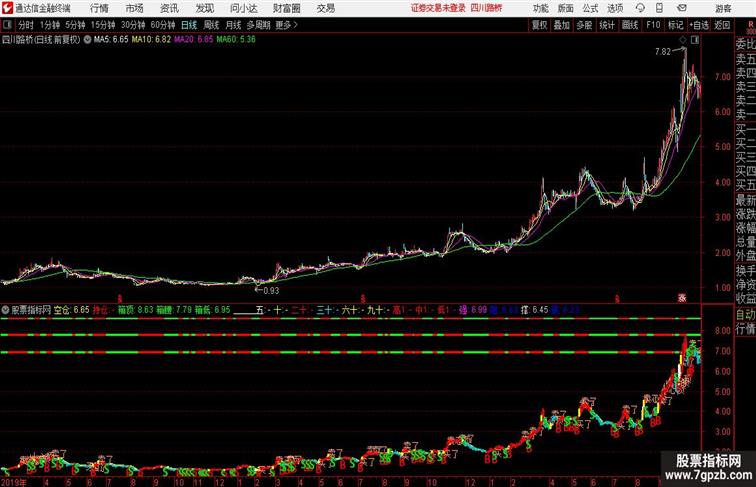
Task: Open the F10 company info button
Action: pos(653,25)
